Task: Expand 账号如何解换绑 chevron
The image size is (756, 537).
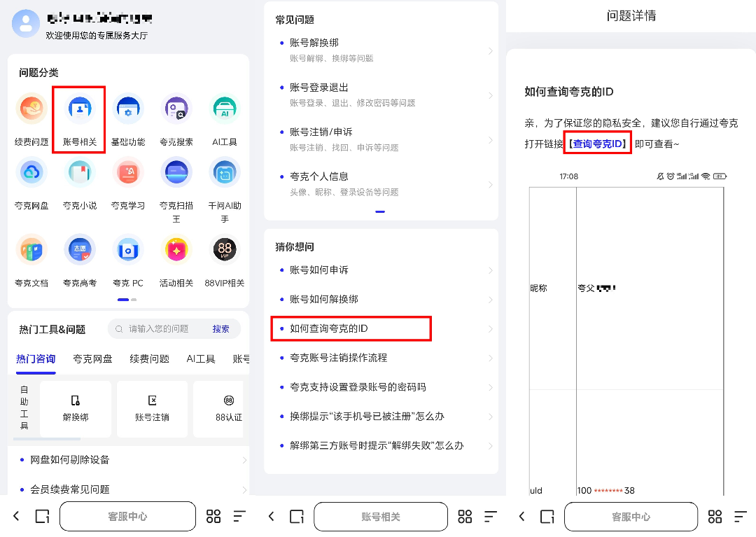Action: 490,300
